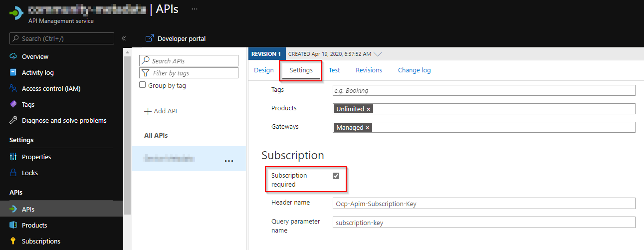The height and width of the screenshot is (250, 644).
Task: Click the Diagnose wrench icon
Action: (13, 120)
